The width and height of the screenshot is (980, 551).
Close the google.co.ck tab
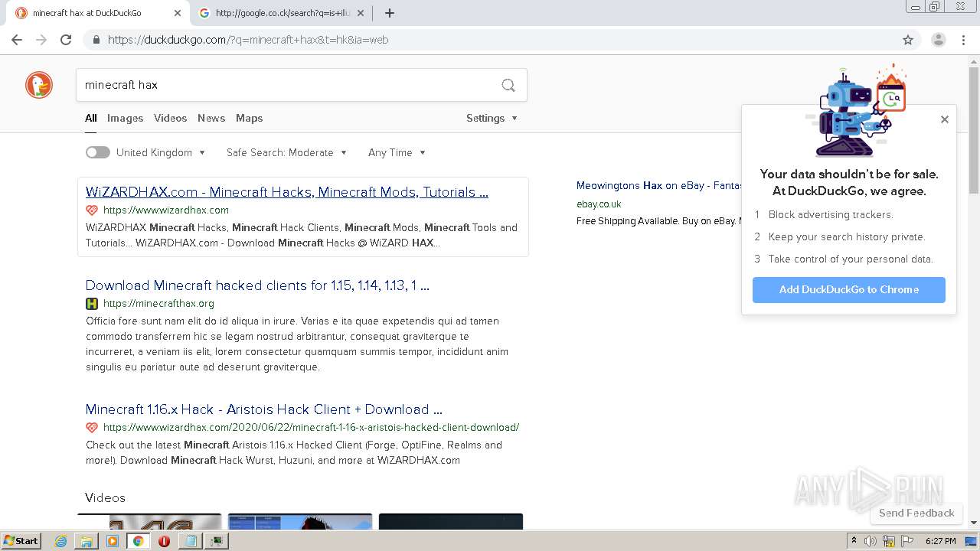(x=361, y=13)
